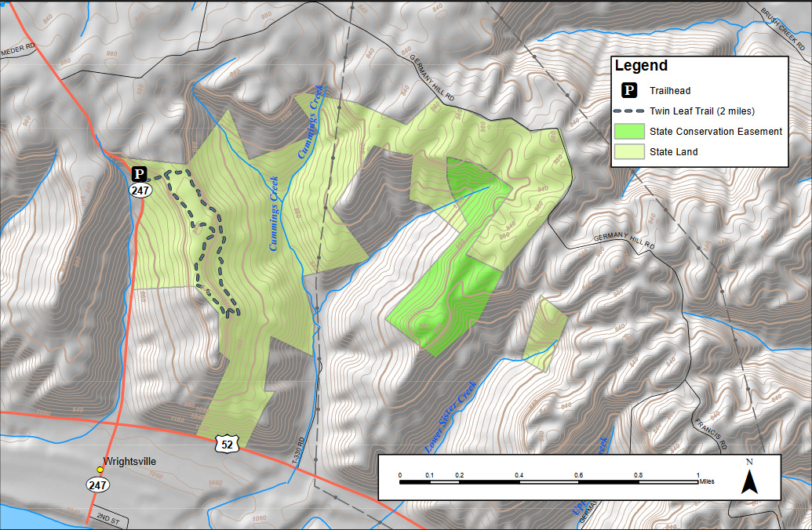The width and height of the screenshot is (812, 530).
Task: Click the north arrow compass symbol
Action: tap(749, 477)
